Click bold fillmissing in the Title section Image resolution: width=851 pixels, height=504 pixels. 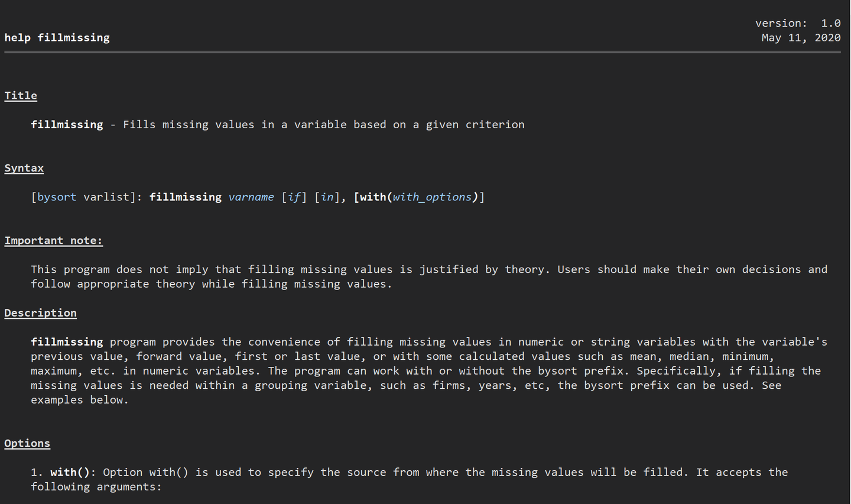(x=67, y=125)
